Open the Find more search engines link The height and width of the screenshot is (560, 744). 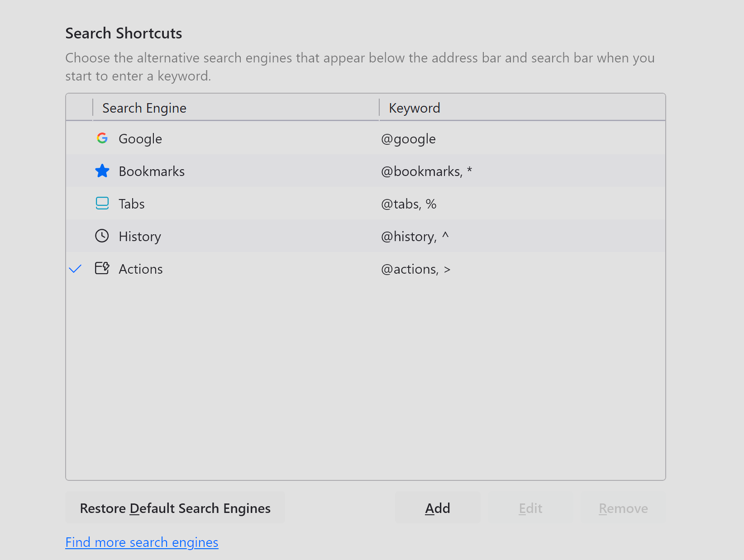coord(142,542)
